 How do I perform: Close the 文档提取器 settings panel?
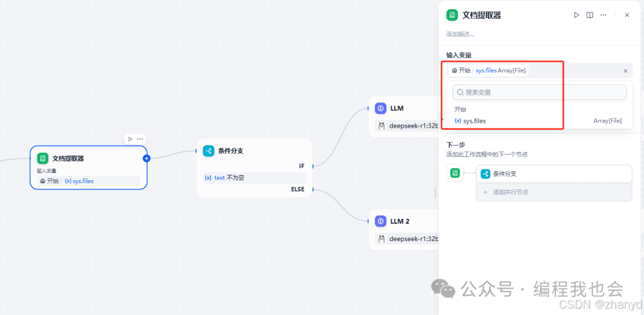[x=627, y=15]
